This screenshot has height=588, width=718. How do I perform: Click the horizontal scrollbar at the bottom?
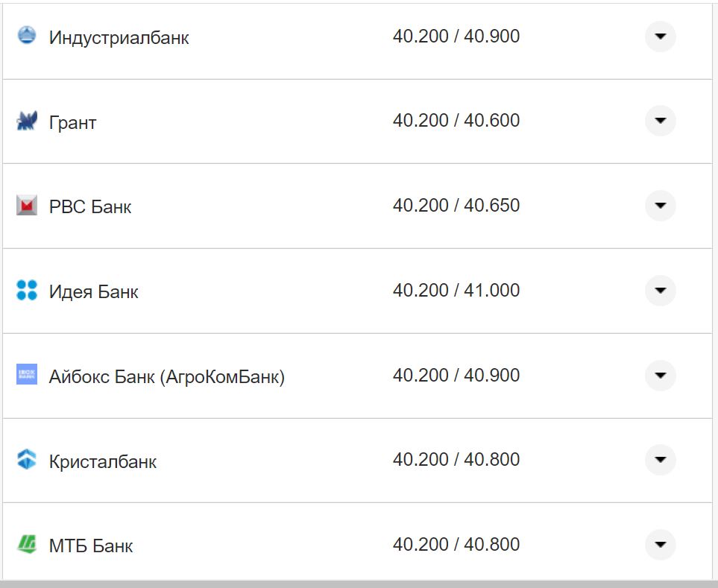359,584
